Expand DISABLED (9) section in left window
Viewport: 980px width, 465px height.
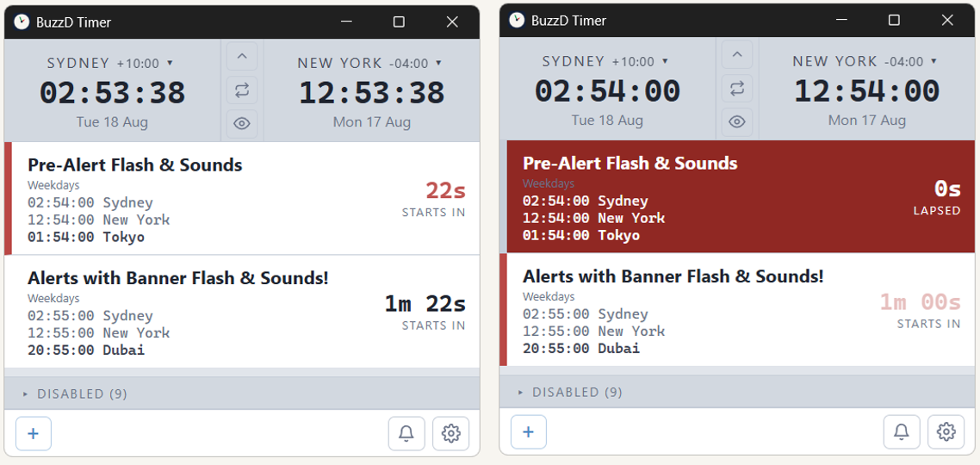[242, 394]
